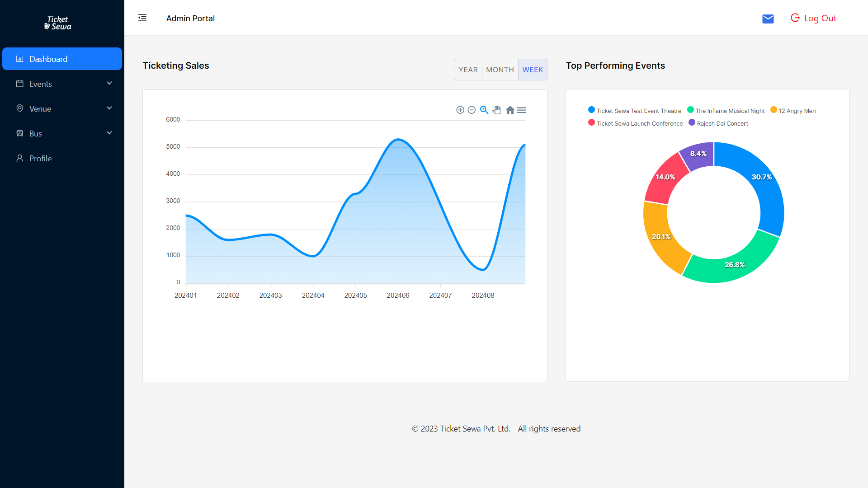Click the chart zoom in icon
The image size is (868, 488).
[x=460, y=110]
